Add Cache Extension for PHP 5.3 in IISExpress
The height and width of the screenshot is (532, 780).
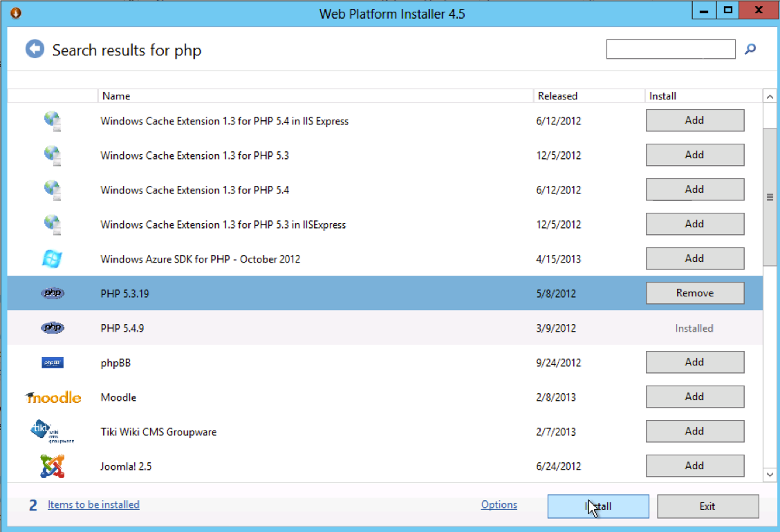coord(695,224)
